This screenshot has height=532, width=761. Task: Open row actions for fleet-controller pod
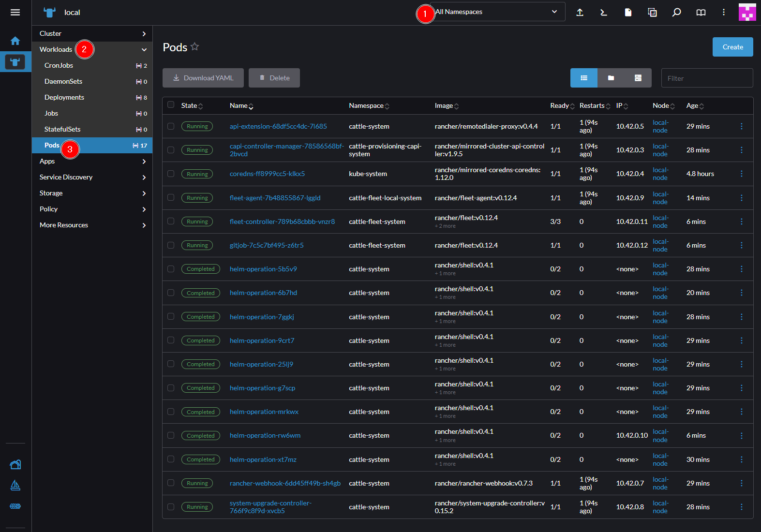741,222
